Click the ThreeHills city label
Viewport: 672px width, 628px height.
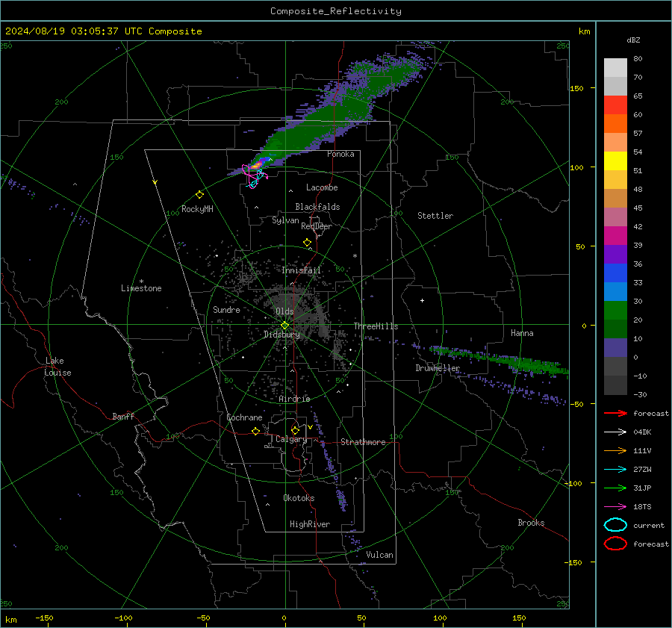pyautogui.click(x=376, y=326)
